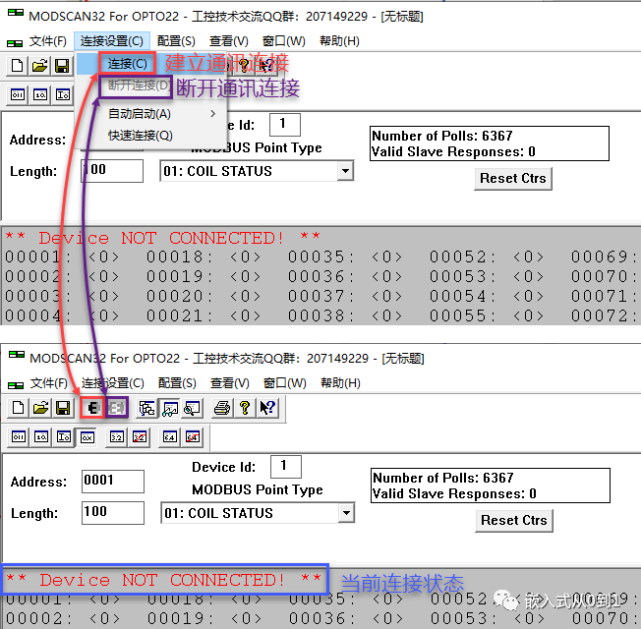This screenshot has height=629, width=641.
Task: Choose 快速连接(Q) in open menu
Action: coord(140,135)
